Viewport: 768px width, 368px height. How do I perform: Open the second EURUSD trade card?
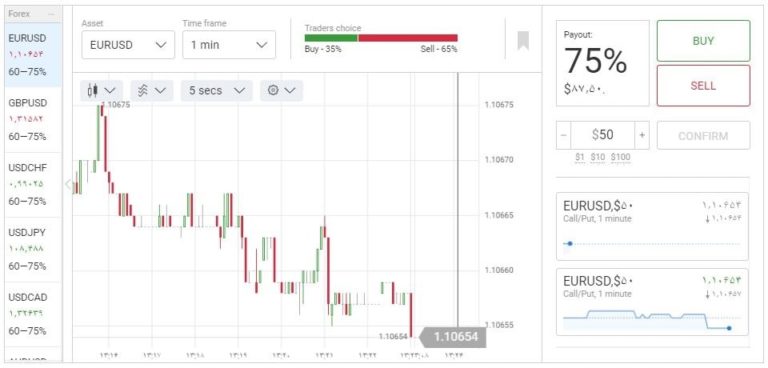pos(652,302)
